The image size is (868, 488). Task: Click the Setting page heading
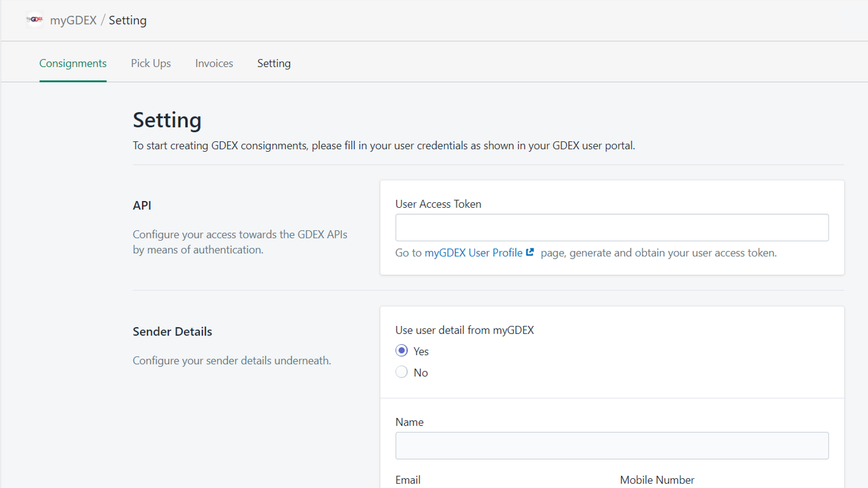167,120
